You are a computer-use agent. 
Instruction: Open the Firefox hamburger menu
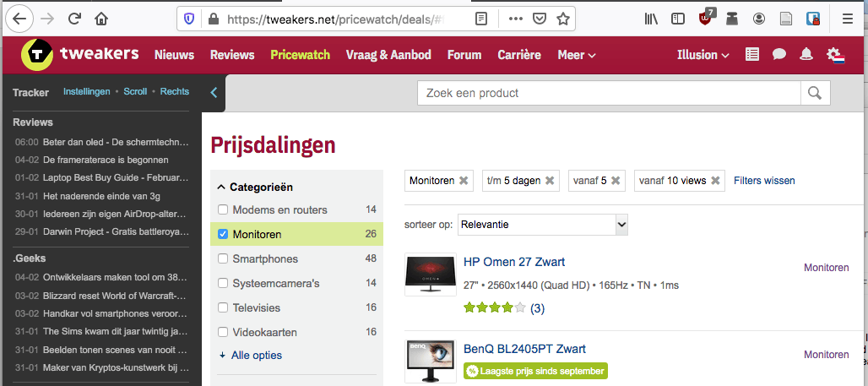coord(848,19)
